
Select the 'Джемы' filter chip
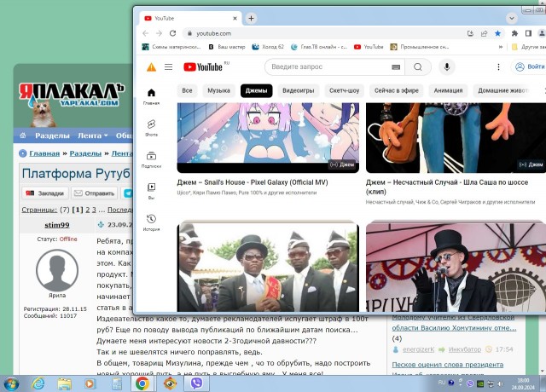click(x=256, y=90)
